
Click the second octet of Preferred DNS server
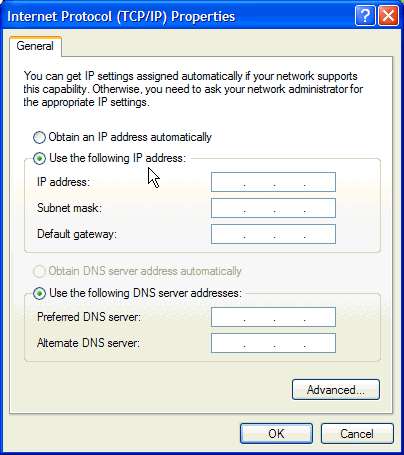tap(259, 317)
